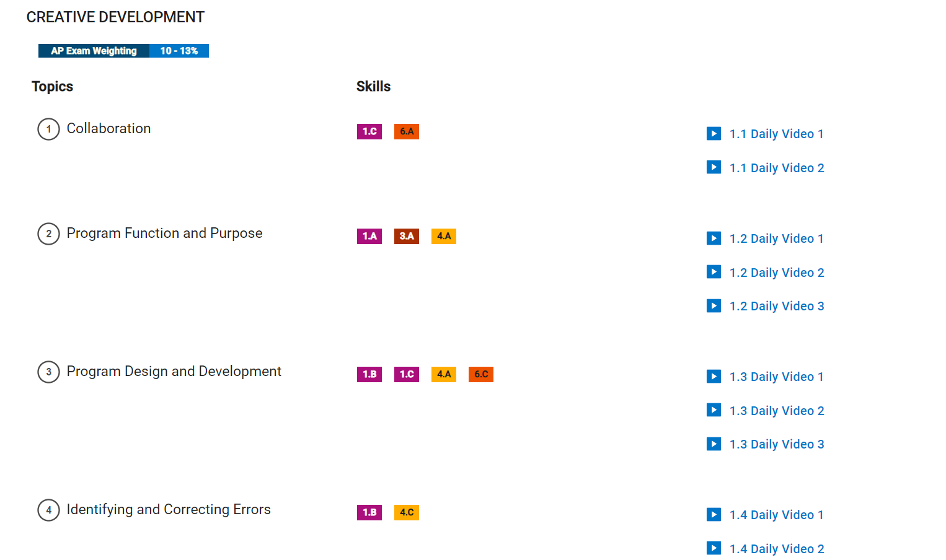Select skill tag 6.A in Collaboration row
Image resolution: width=946 pixels, height=560 pixels.
(x=407, y=131)
